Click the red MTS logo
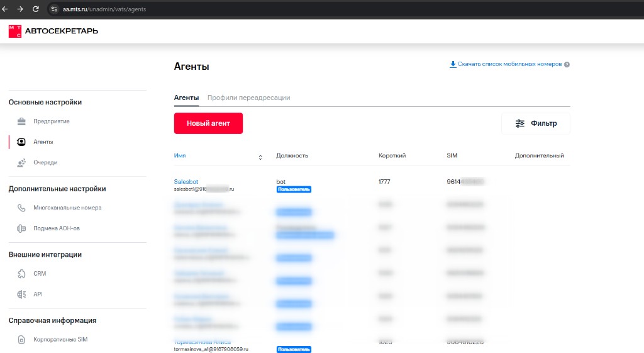 pos(15,31)
